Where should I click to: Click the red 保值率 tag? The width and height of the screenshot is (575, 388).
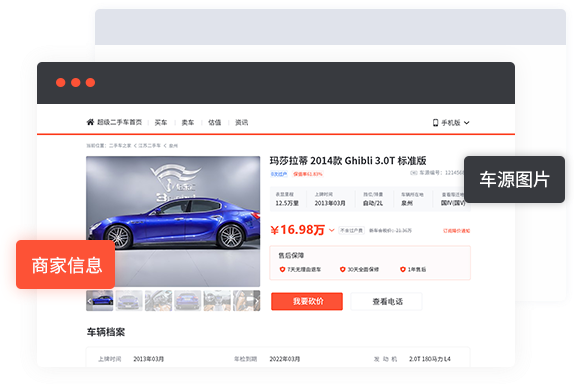pyautogui.click(x=308, y=174)
